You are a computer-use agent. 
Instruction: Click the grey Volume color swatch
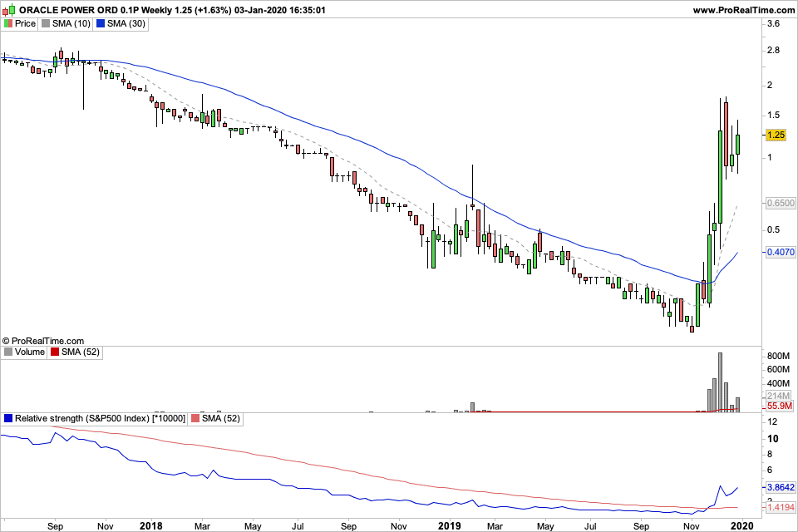(8, 352)
